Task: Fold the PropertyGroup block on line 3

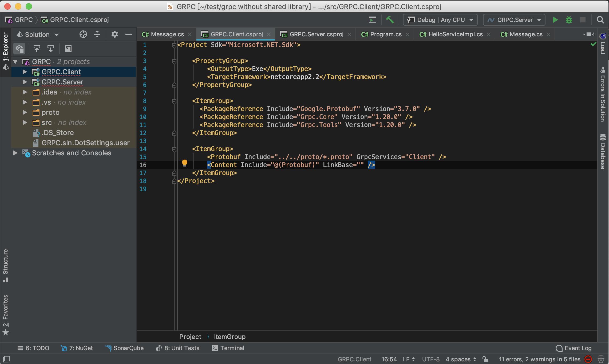Action: pos(174,61)
